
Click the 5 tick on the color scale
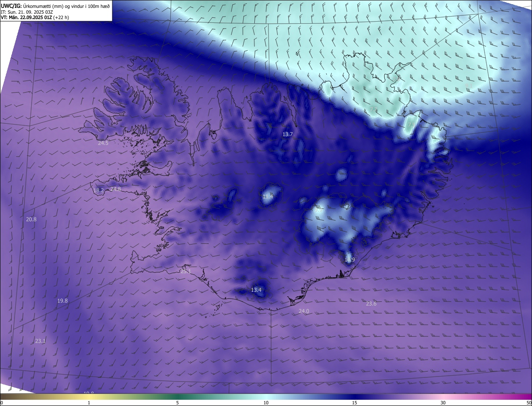click(x=177, y=403)
